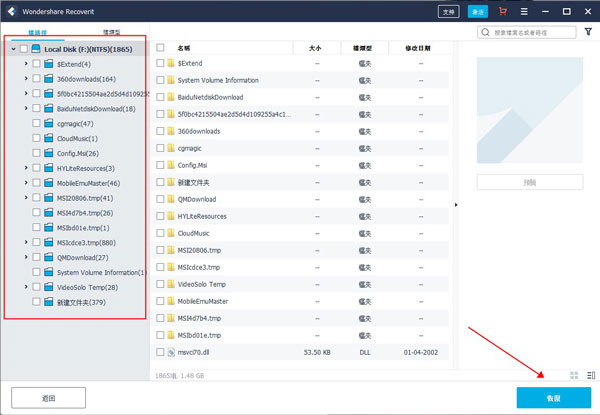
Task: Expand the BaiduNetdiskDownload(18) tree node
Action: (26, 108)
